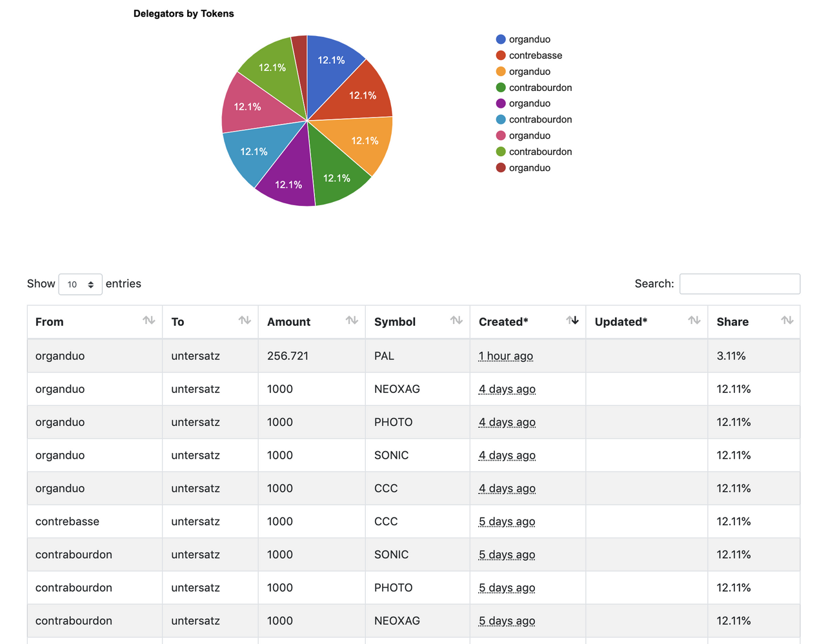Click the pink organduo legend dot

coord(501,136)
